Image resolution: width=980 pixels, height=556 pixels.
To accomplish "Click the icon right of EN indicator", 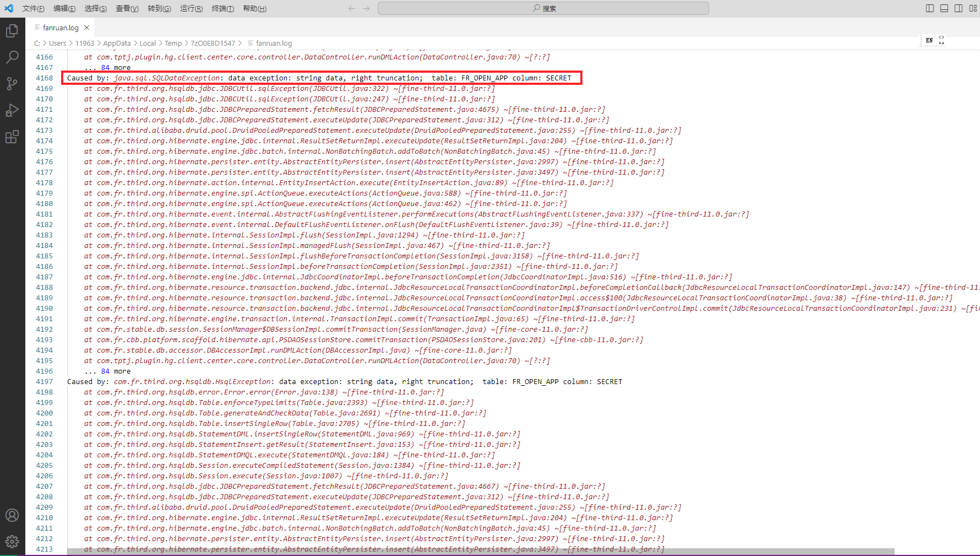I will point(941,40).
